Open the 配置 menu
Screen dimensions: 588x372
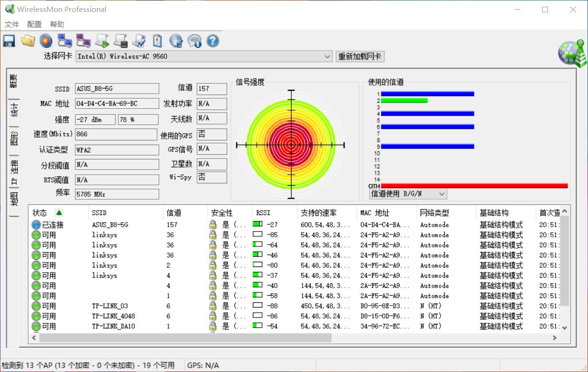click(x=34, y=24)
